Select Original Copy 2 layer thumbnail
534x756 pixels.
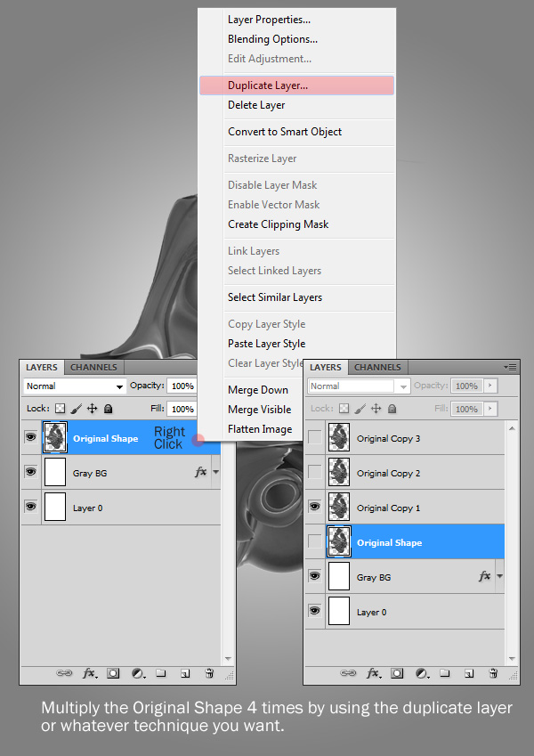click(x=339, y=473)
